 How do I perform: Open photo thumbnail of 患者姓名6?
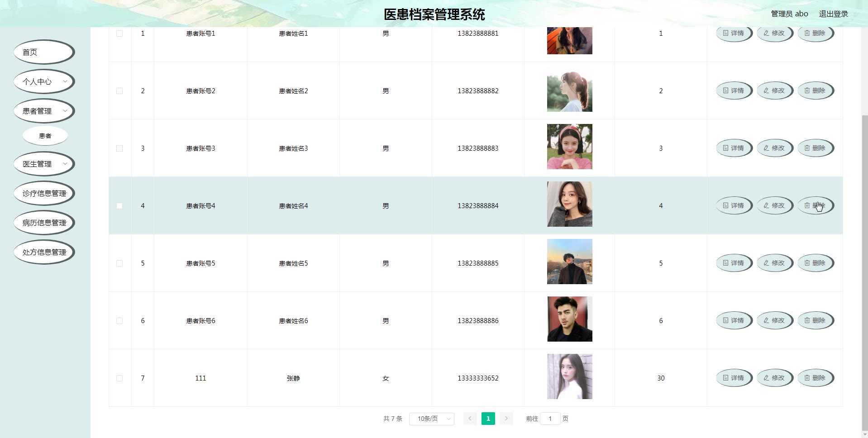569,319
